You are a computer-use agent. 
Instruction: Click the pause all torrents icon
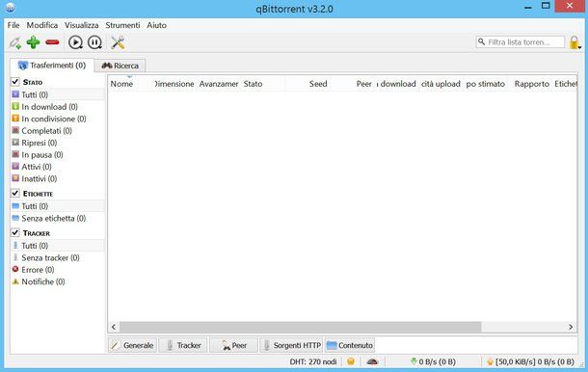pyautogui.click(x=94, y=42)
